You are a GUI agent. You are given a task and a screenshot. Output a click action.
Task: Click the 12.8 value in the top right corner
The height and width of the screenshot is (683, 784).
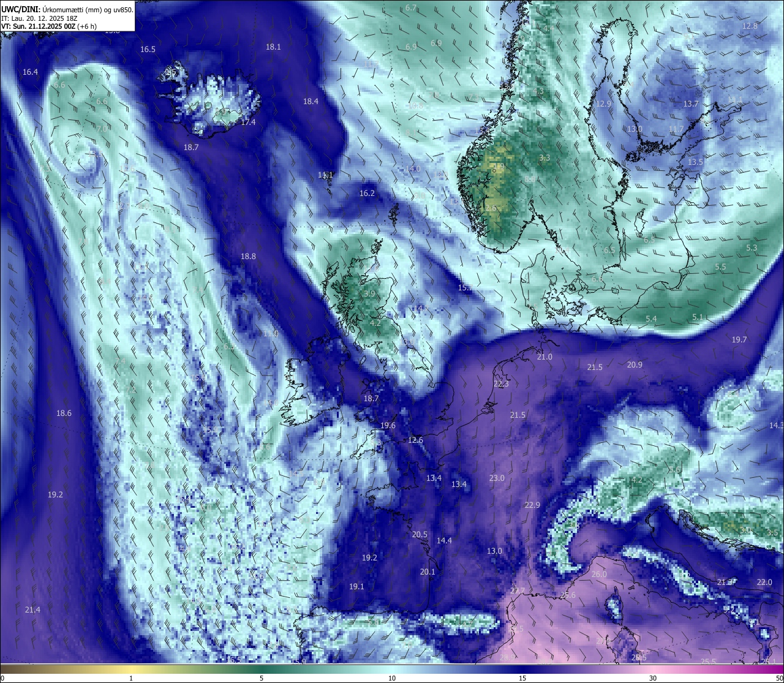click(x=750, y=26)
